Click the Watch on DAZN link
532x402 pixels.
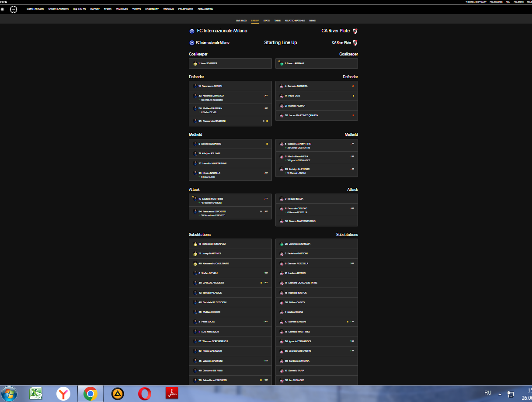tap(35, 9)
